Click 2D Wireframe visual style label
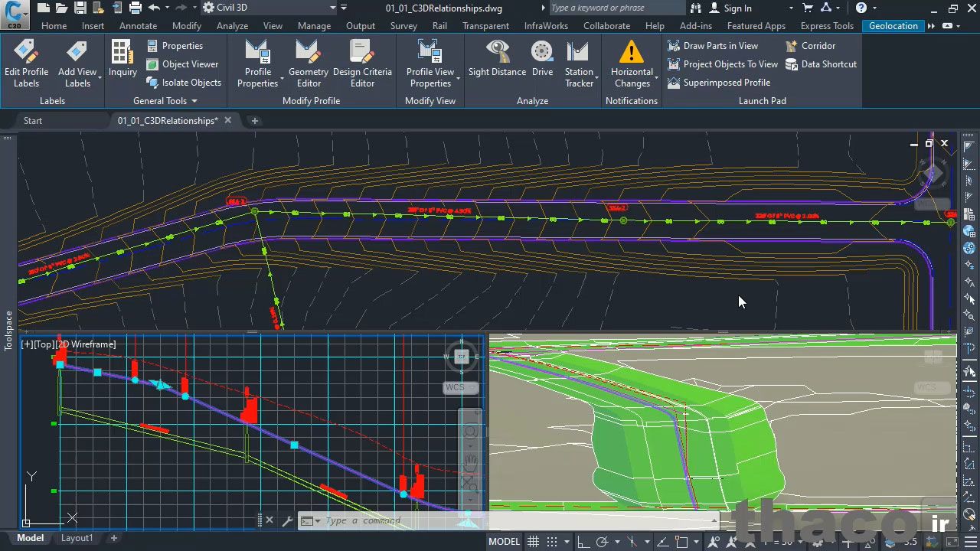The width and height of the screenshot is (980, 551). pyautogui.click(x=86, y=344)
